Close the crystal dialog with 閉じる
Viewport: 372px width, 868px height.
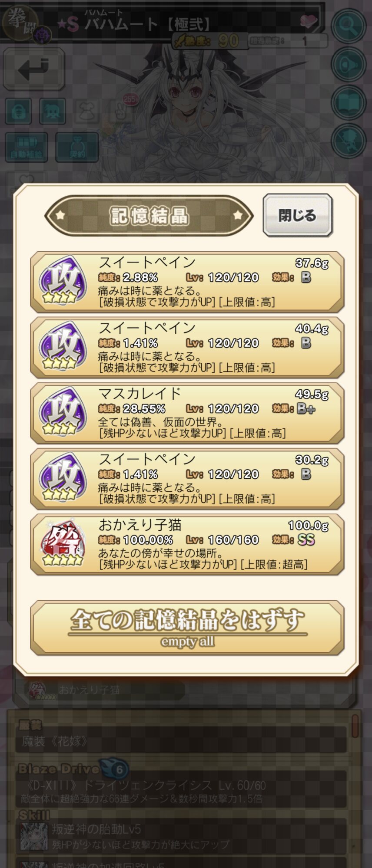point(298,215)
